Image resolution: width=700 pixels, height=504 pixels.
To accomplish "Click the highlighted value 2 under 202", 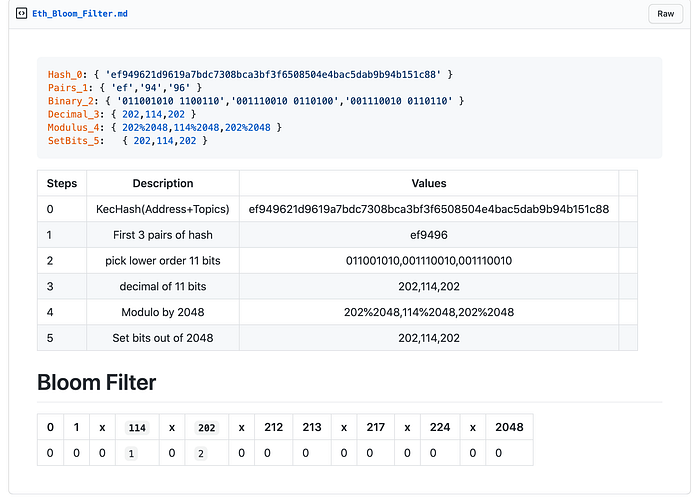I will 201,454.
